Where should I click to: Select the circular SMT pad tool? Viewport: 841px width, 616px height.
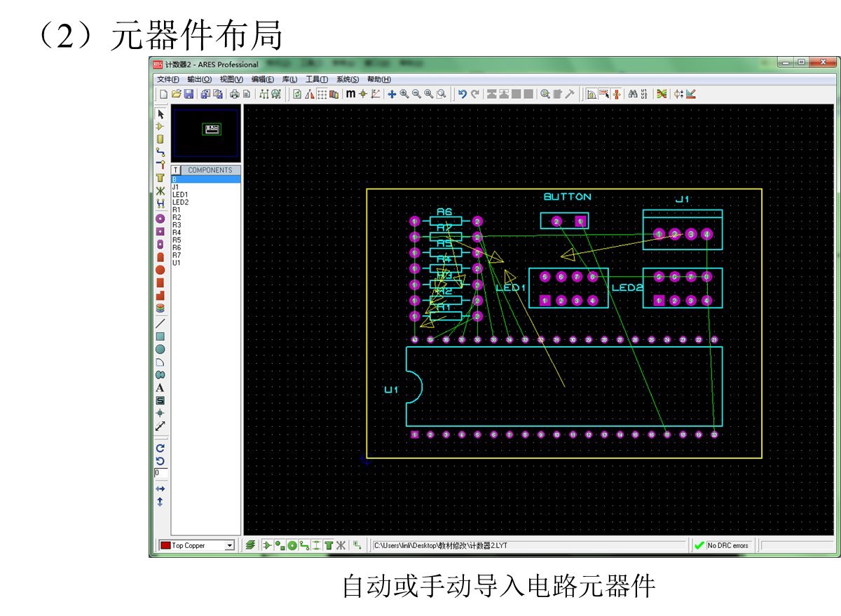pos(160,269)
